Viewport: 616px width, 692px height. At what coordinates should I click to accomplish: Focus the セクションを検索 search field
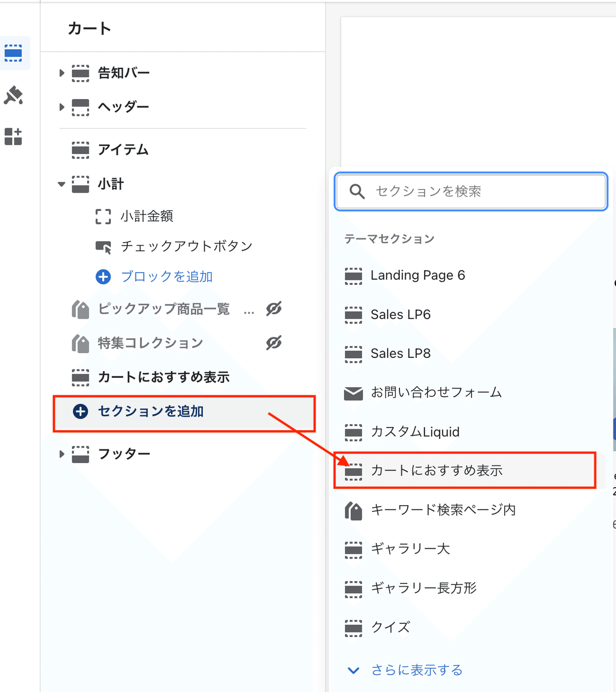pyautogui.click(x=471, y=191)
